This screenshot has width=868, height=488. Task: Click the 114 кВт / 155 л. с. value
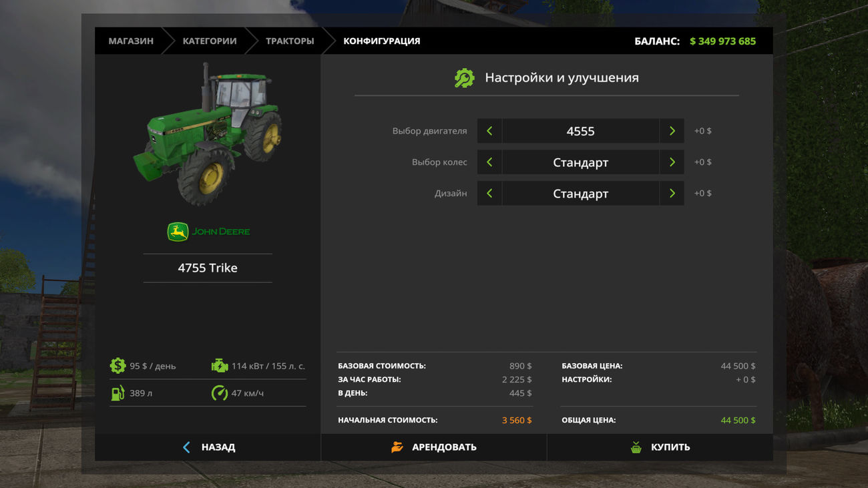(268, 366)
